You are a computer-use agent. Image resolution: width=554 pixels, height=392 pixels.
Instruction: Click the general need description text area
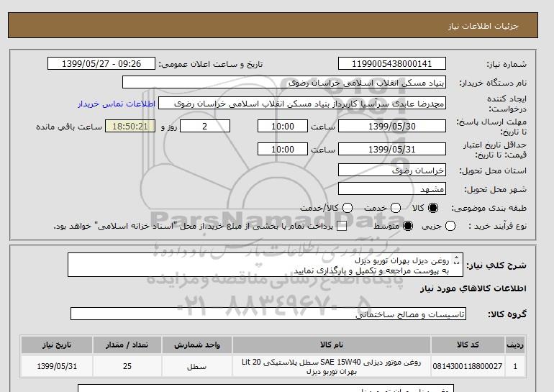click(265, 265)
